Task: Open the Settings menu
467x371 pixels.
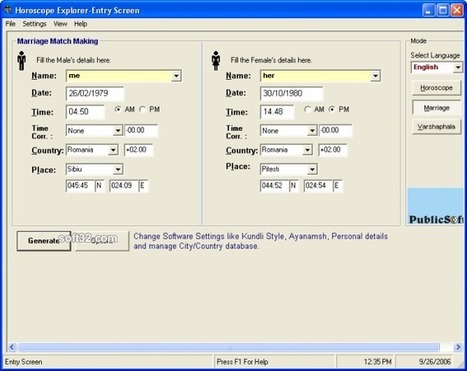Action: point(34,24)
